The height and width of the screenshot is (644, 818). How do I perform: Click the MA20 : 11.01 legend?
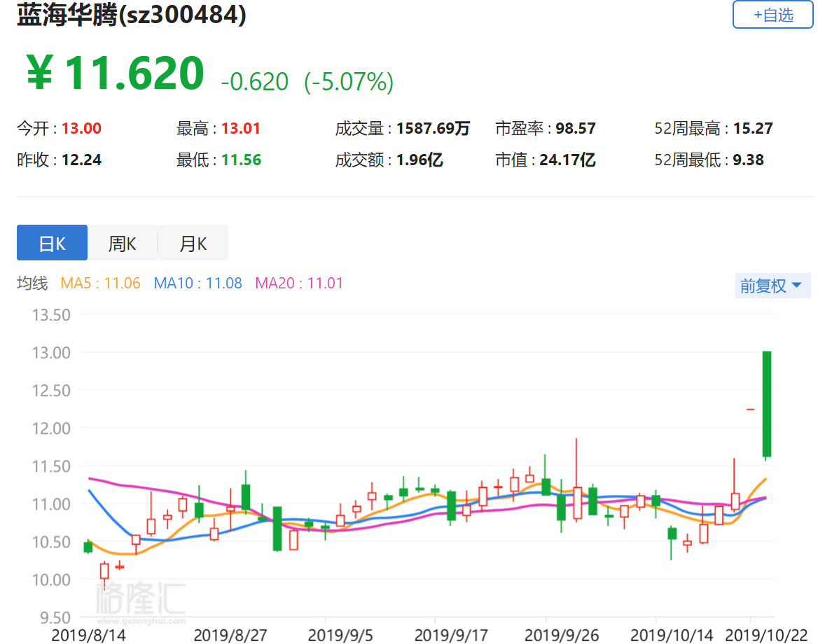click(299, 283)
